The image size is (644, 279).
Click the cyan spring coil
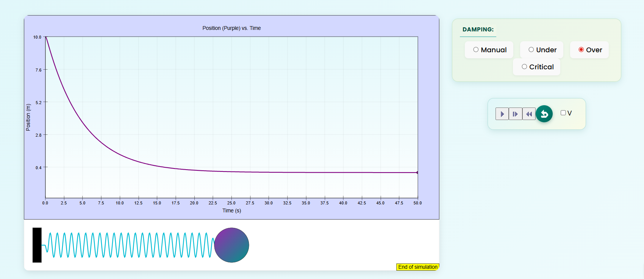[128, 245]
